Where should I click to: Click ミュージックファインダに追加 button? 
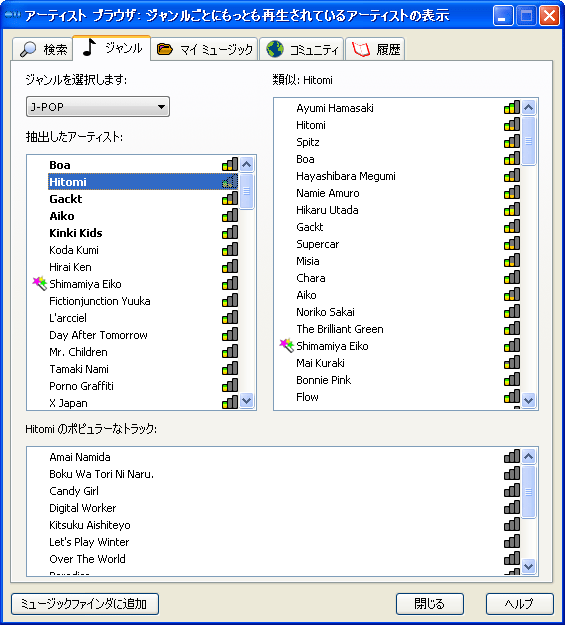(85, 603)
